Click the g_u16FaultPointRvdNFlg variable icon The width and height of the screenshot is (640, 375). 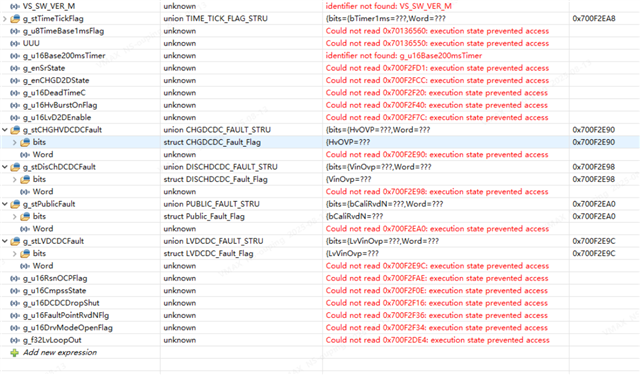point(15,315)
